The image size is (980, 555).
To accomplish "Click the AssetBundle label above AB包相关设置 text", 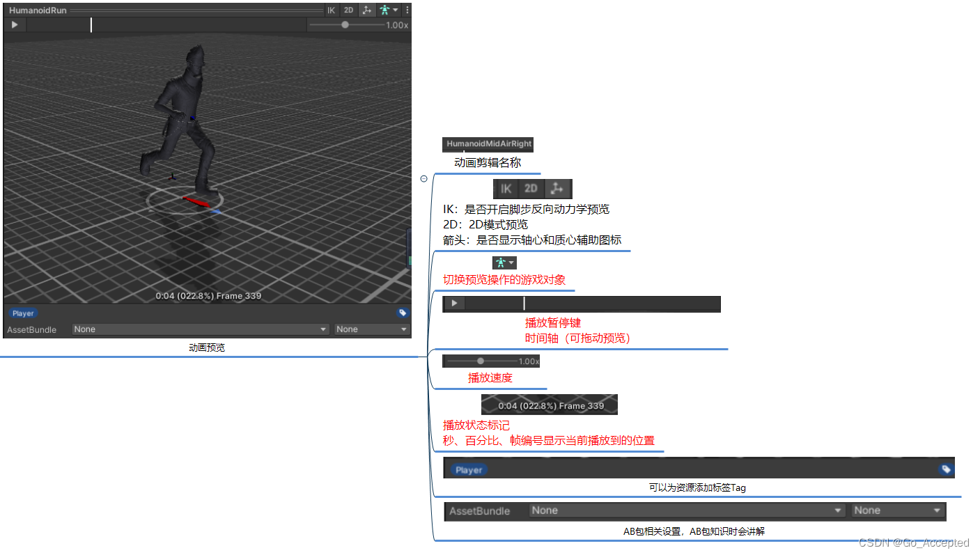I will coord(480,511).
